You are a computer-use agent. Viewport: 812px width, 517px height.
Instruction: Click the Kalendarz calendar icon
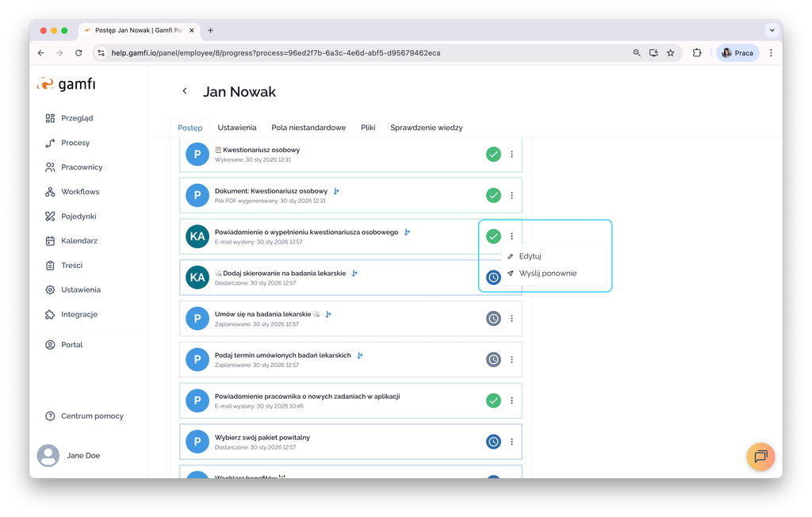point(50,241)
